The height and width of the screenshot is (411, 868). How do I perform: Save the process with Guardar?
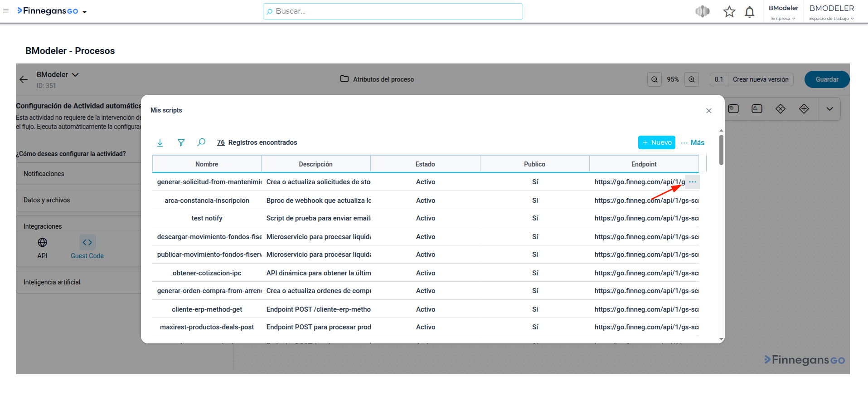pyautogui.click(x=827, y=79)
